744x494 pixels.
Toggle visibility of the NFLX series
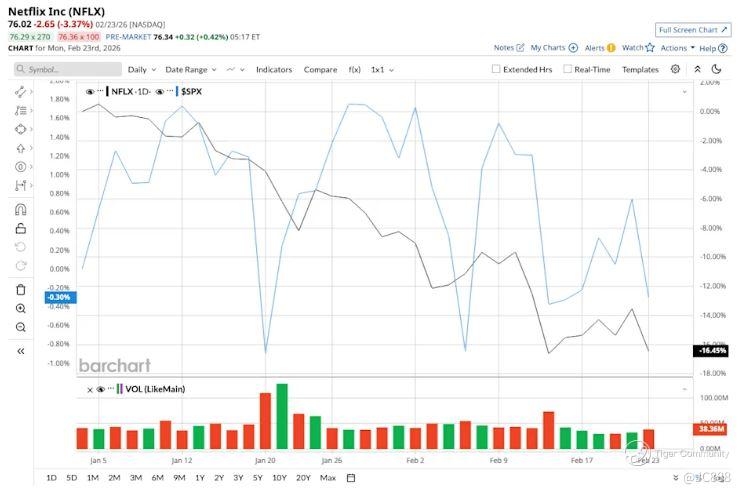90,92
